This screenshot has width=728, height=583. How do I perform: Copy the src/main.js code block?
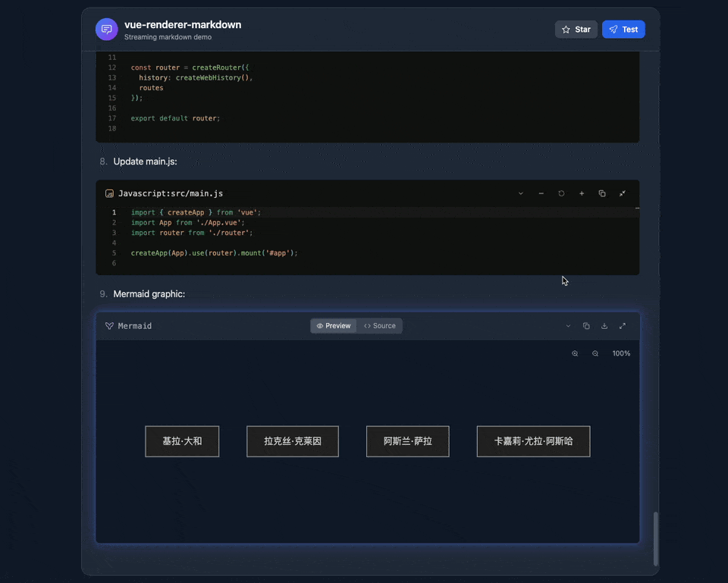point(602,193)
